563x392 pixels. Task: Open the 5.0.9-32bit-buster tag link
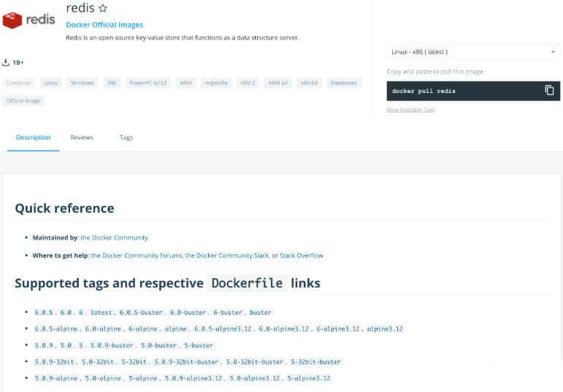pos(187,362)
